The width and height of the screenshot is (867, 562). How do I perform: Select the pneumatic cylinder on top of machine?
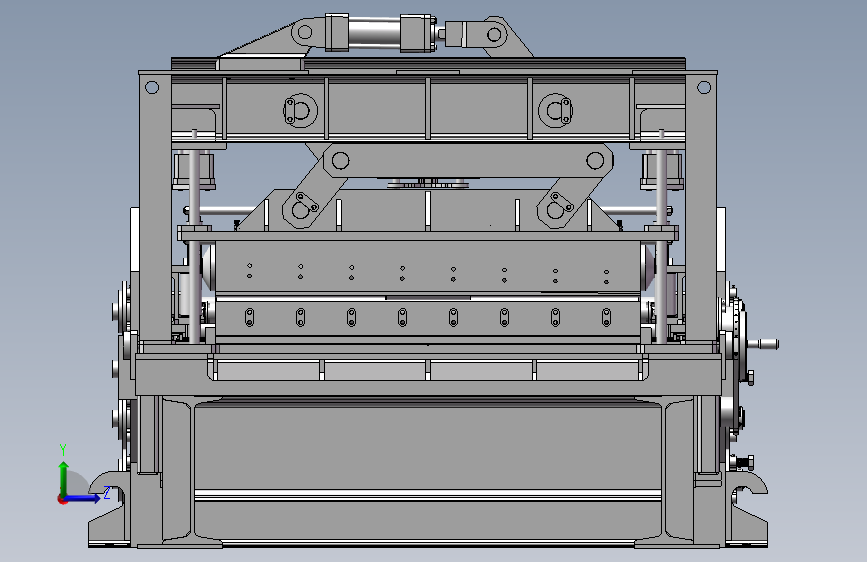(380, 33)
